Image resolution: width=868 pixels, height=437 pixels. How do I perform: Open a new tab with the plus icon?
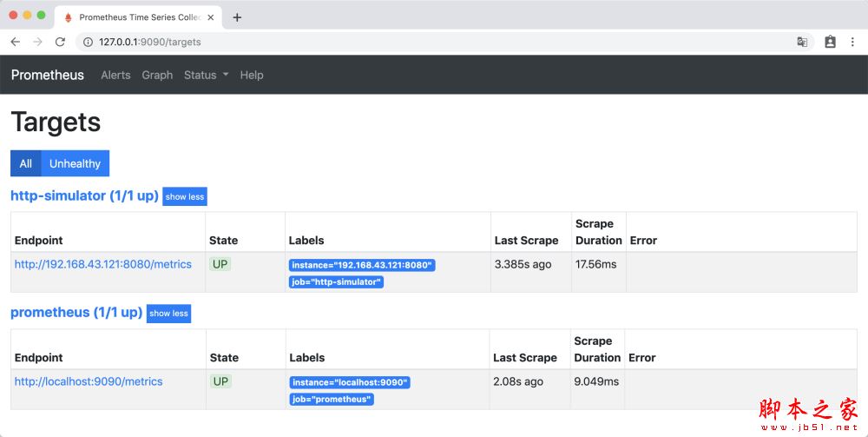[x=237, y=17]
